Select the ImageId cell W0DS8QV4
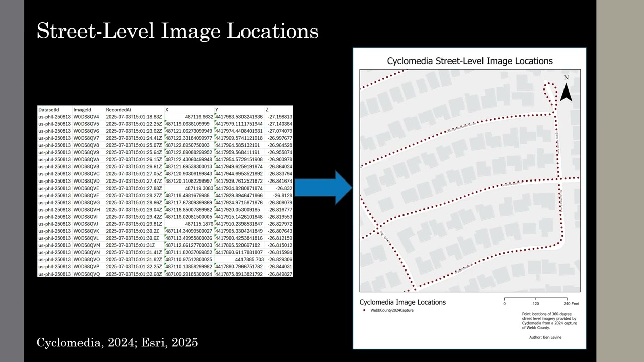 pyautogui.click(x=86, y=117)
